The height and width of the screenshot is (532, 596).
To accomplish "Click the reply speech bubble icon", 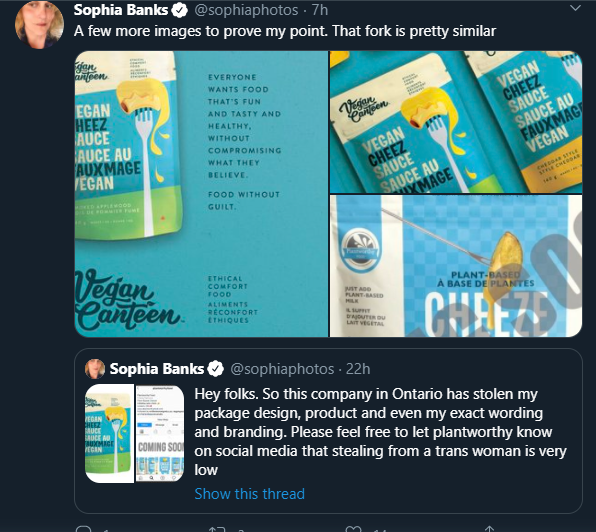I will [83, 529].
